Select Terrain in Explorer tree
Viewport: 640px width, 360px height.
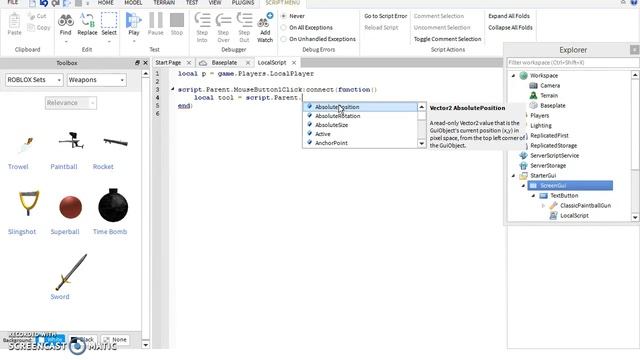coord(549,96)
